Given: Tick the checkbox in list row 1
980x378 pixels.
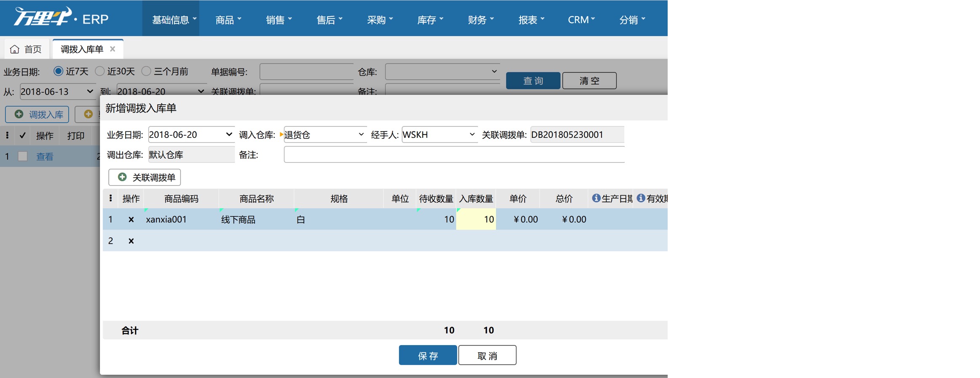Looking at the screenshot, I should (23, 156).
